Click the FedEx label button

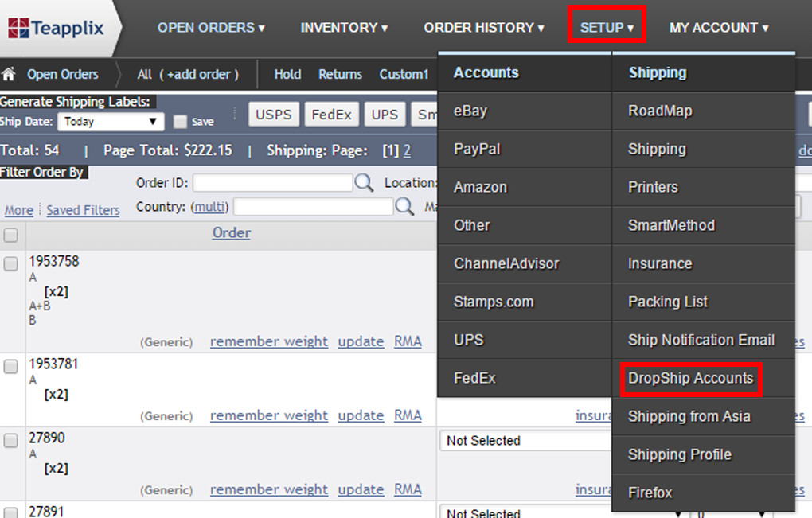[x=331, y=115]
